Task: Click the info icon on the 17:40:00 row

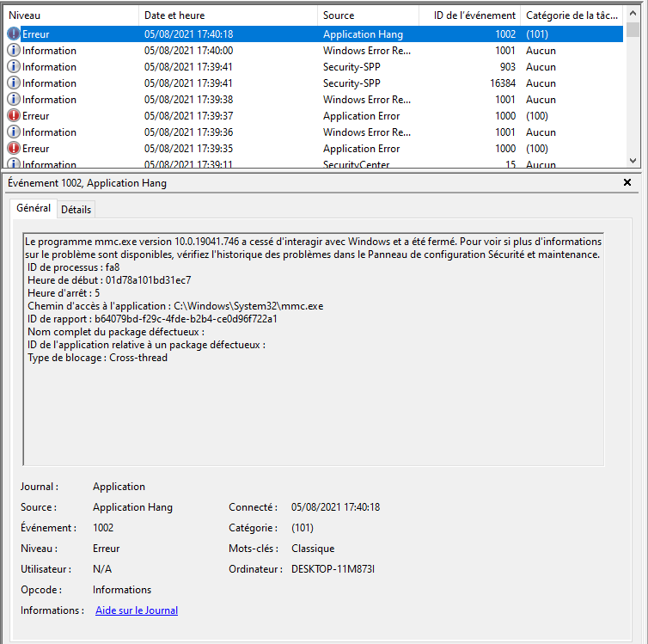Action: tap(14, 51)
